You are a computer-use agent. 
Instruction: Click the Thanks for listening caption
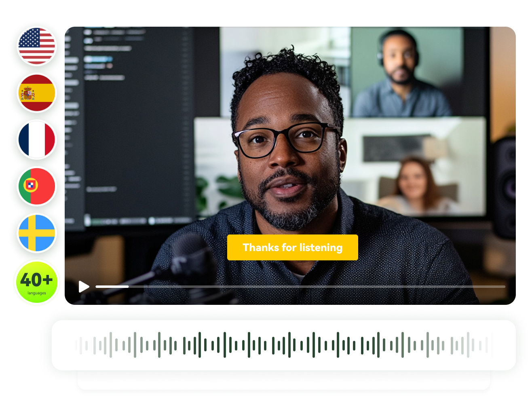[x=293, y=247]
